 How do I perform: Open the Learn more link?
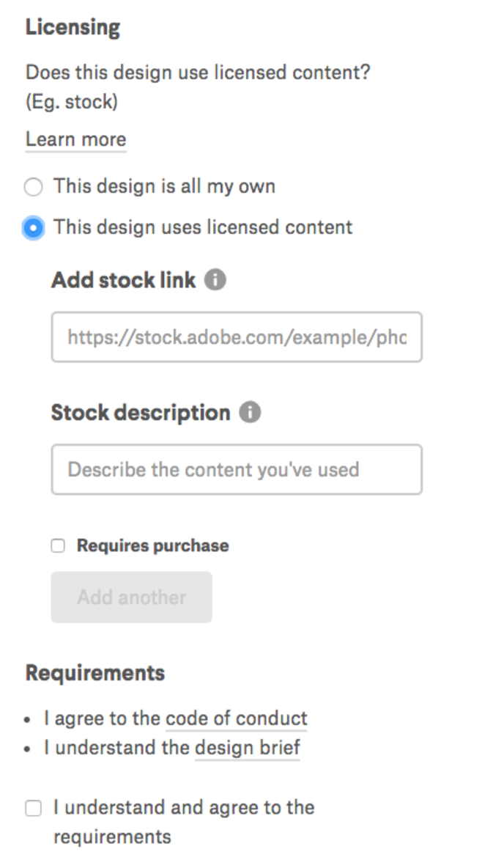(75, 139)
